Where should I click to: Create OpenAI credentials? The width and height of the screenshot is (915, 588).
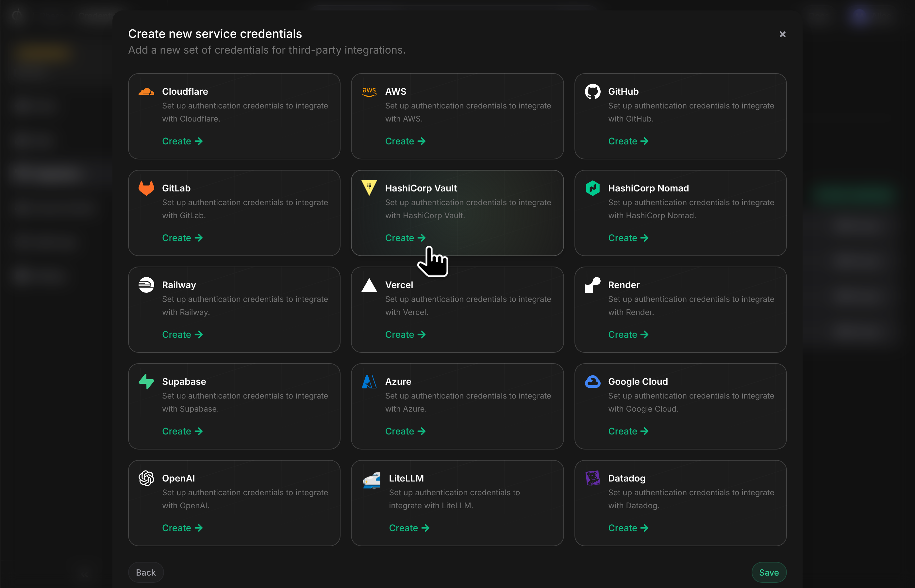point(182,528)
